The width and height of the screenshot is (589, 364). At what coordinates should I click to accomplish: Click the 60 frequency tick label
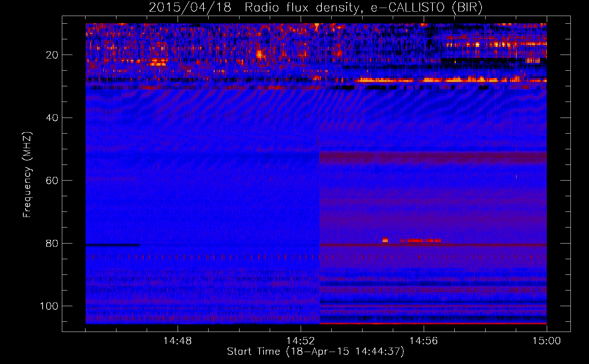pos(52,181)
